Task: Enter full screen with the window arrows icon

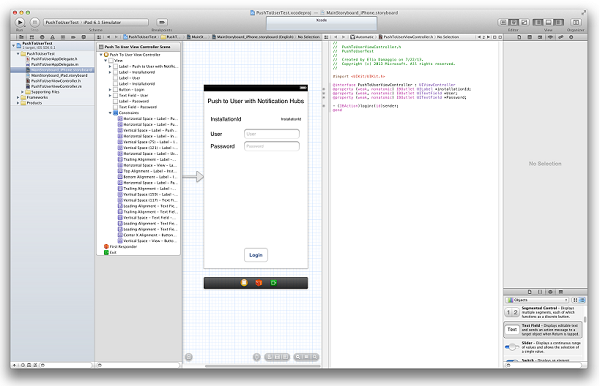Action: (584, 13)
